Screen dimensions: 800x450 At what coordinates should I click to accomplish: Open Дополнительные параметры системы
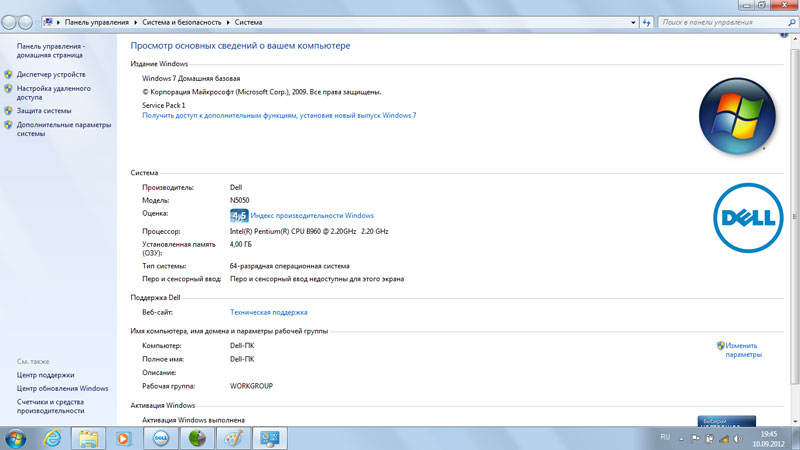64,129
